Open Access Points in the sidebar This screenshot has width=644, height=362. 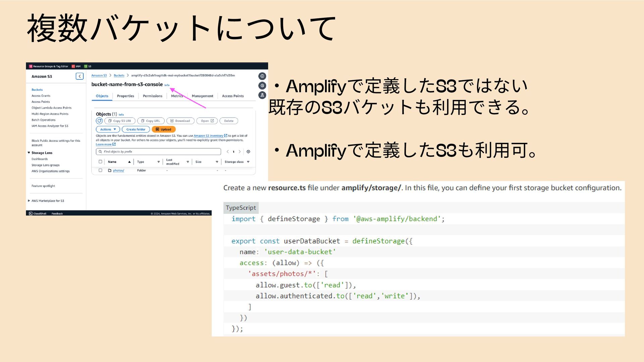[x=41, y=102]
